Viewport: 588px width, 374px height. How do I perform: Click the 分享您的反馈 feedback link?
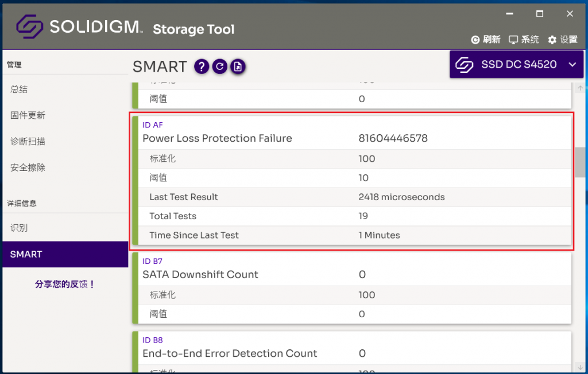tap(64, 284)
